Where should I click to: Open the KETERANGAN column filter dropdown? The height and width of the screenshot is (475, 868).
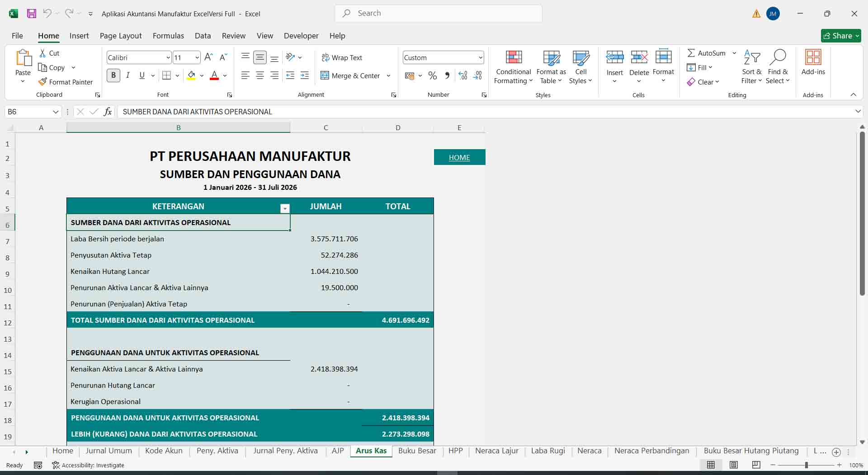click(285, 208)
